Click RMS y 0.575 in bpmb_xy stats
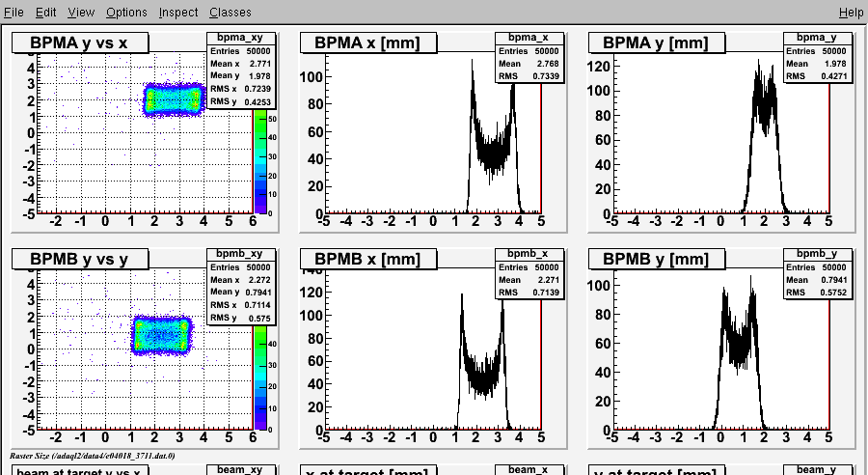The width and height of the screenshot is (868, 475). click(x=240, y=318)
